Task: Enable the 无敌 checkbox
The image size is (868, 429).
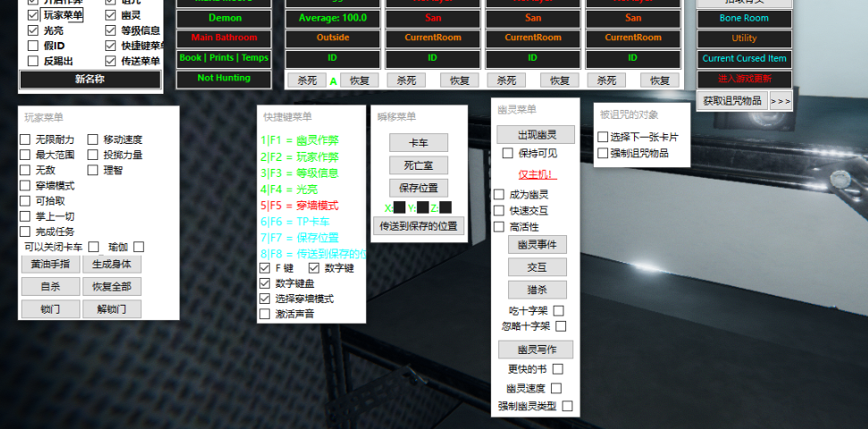Action: 25,170
